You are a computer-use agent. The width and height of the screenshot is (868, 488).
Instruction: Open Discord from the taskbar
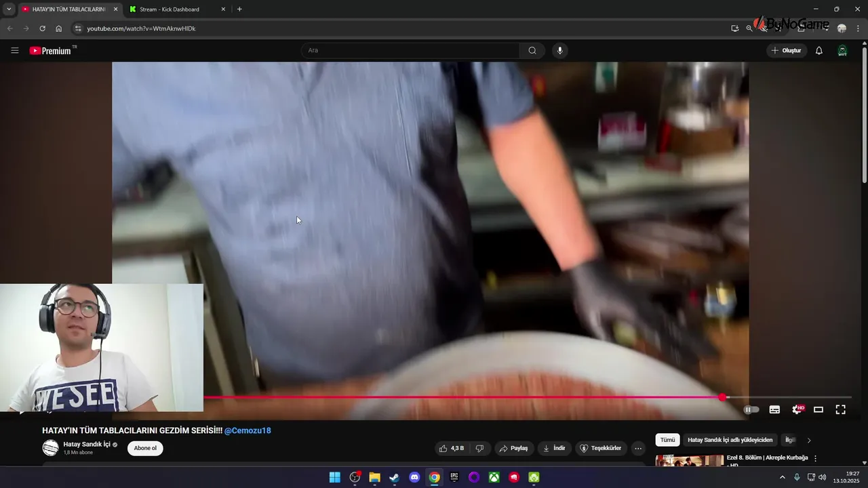(414, 477)
